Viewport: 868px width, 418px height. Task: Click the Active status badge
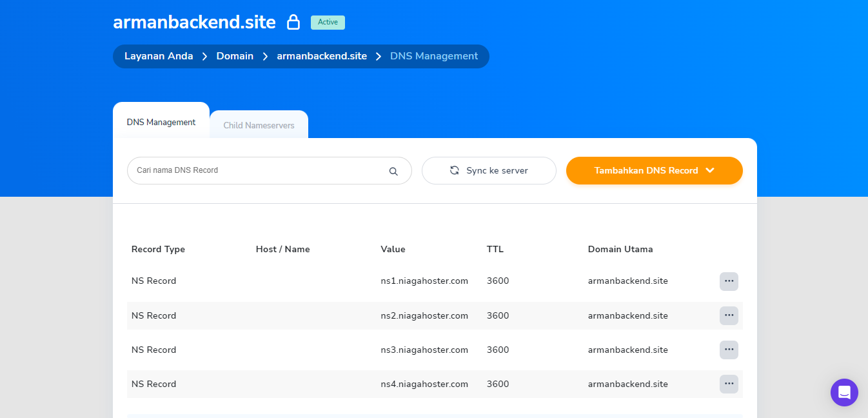point(328,22)
